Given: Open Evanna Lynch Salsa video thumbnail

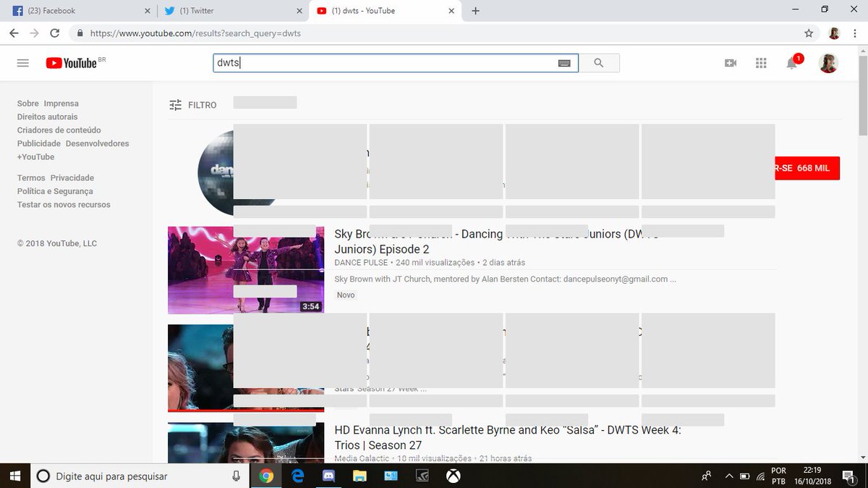Looking at the screenshot, I should tap(246, 443).
